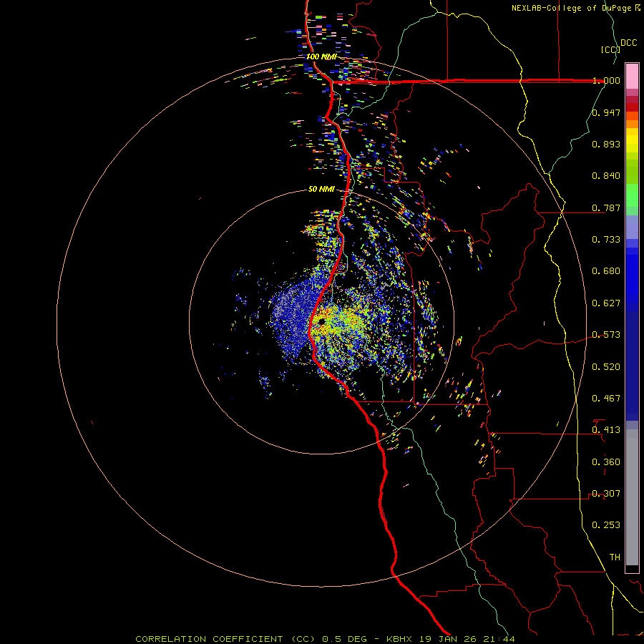Pick the orange color bar segment
Screen dimensions: 644x644
pyautogui.click(x=632, y=124)
